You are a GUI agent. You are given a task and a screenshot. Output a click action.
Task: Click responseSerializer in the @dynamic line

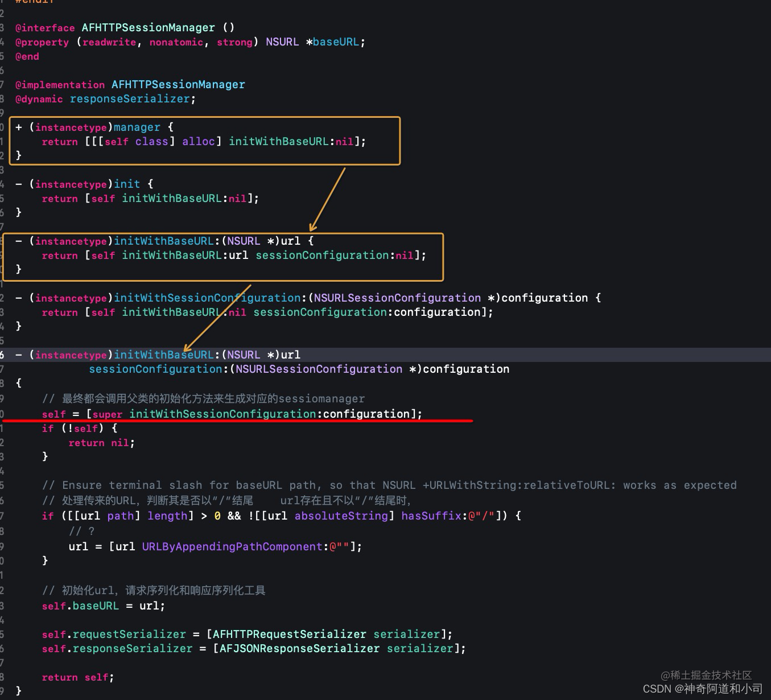[130, 99]
